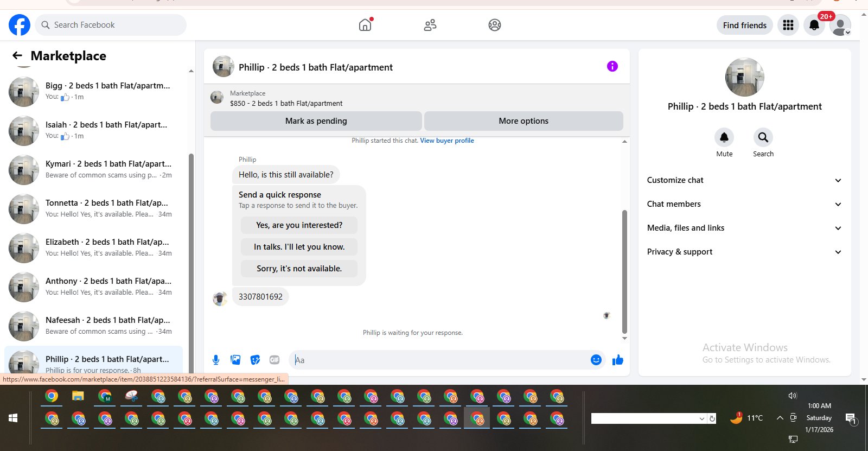
Task: Open the volume speaker tray icon
Action: click(x=793, y=396)
